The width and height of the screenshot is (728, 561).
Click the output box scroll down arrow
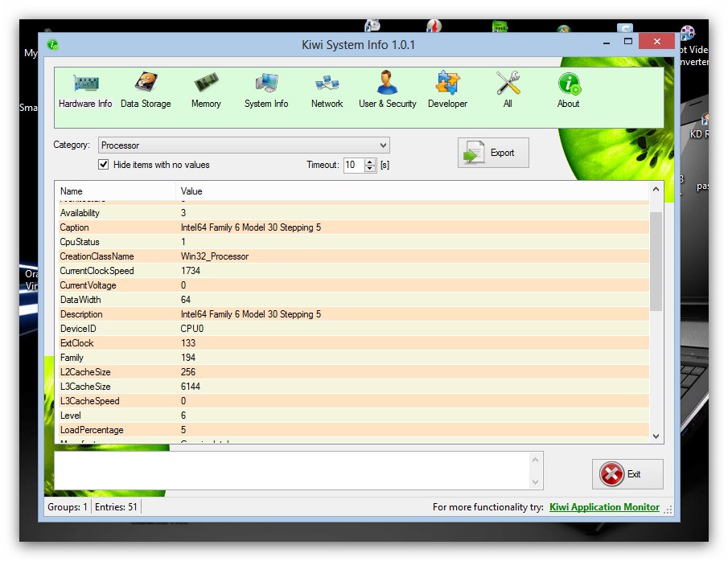tap(535, 482)
